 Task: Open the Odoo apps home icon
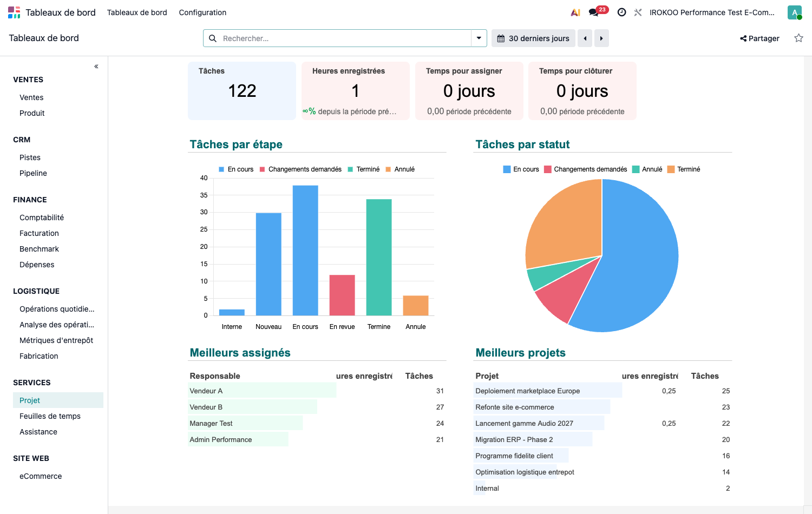click(14, 12)
